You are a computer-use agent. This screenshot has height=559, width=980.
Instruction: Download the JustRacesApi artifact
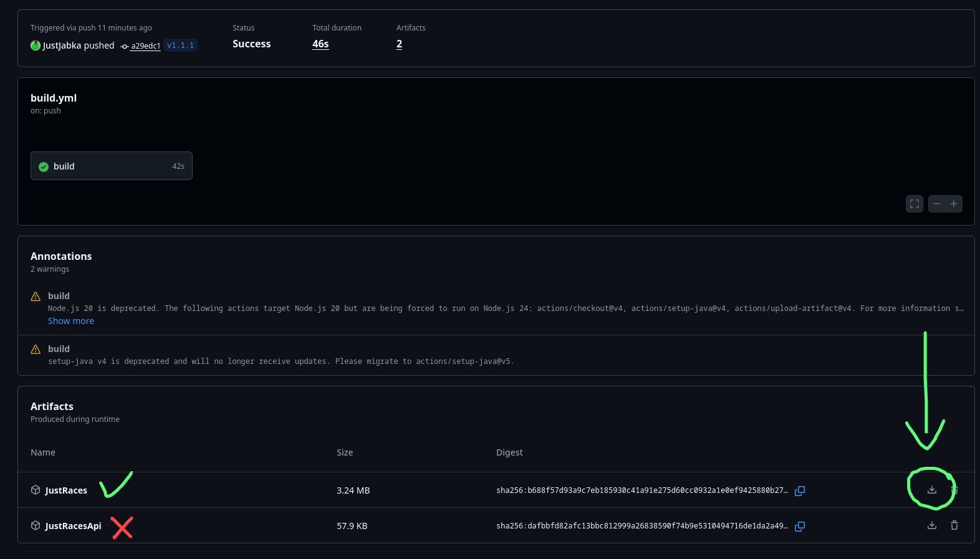pos(931,525)
